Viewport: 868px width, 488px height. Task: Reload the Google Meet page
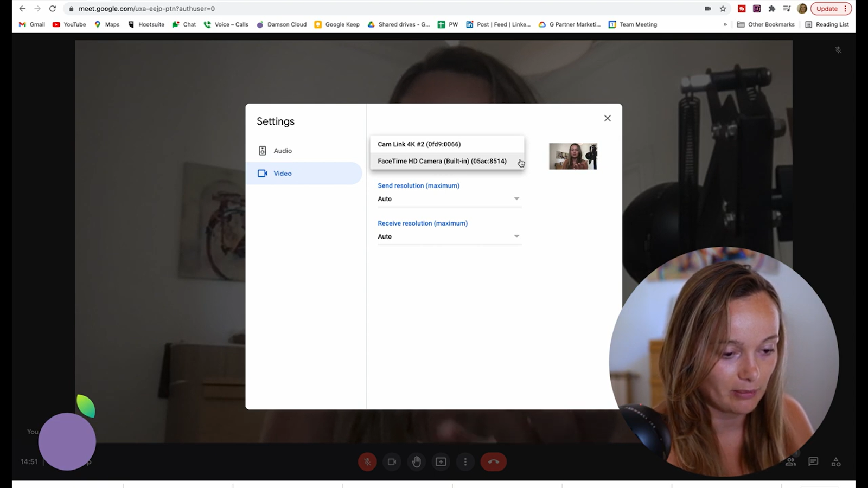click(x=53, y=9)
